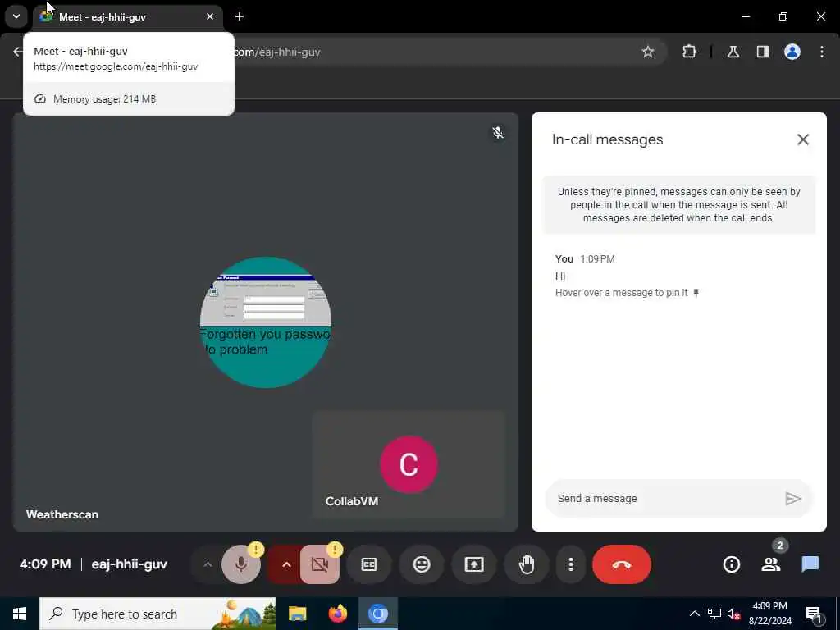This screenshot has height=630, width=840.
Task: Open Chrome side panel icon
Action: [x=762, y=52]
